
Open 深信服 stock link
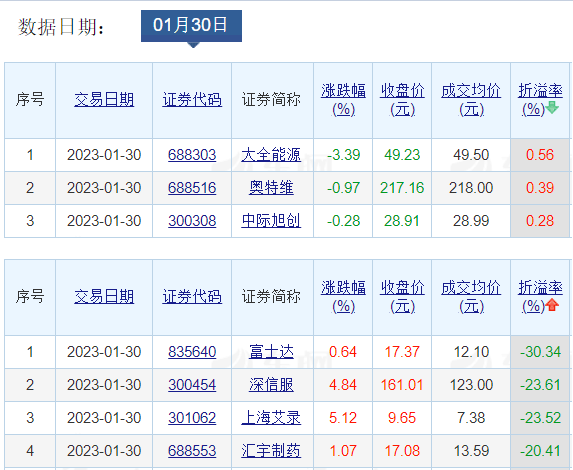pyautogui.click(x=271, y=385)
